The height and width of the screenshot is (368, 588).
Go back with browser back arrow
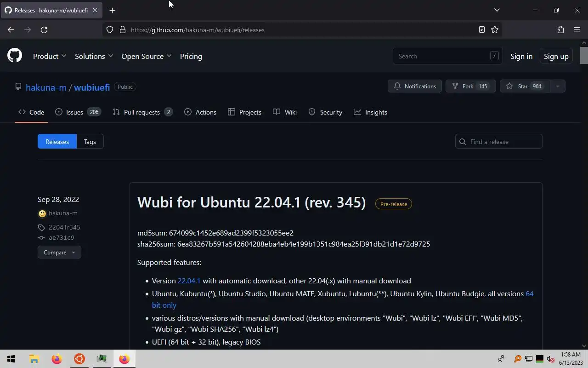coord(11,30)
